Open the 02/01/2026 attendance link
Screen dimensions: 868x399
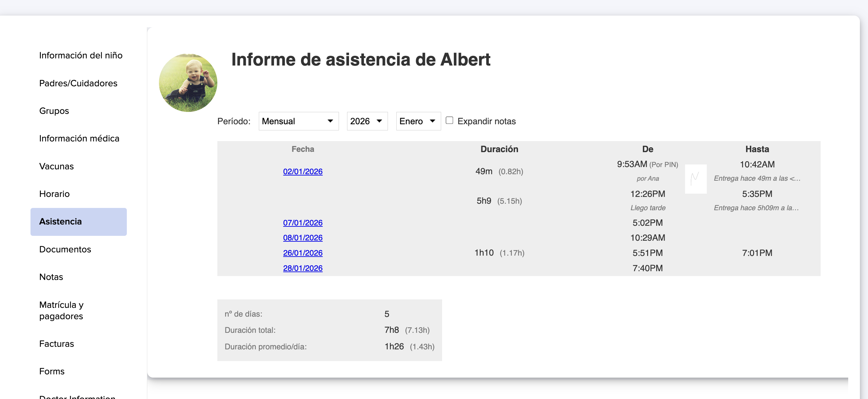(x=303, y=172)
